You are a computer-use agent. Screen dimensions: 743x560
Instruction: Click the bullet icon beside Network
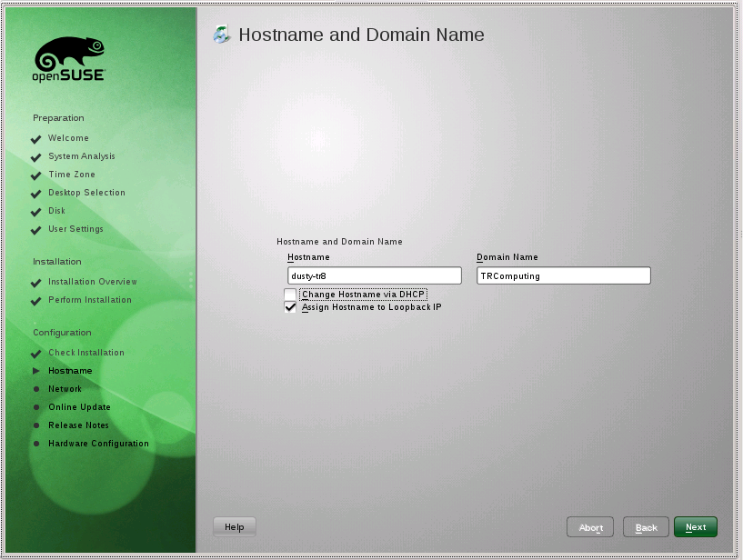(36, 389)
